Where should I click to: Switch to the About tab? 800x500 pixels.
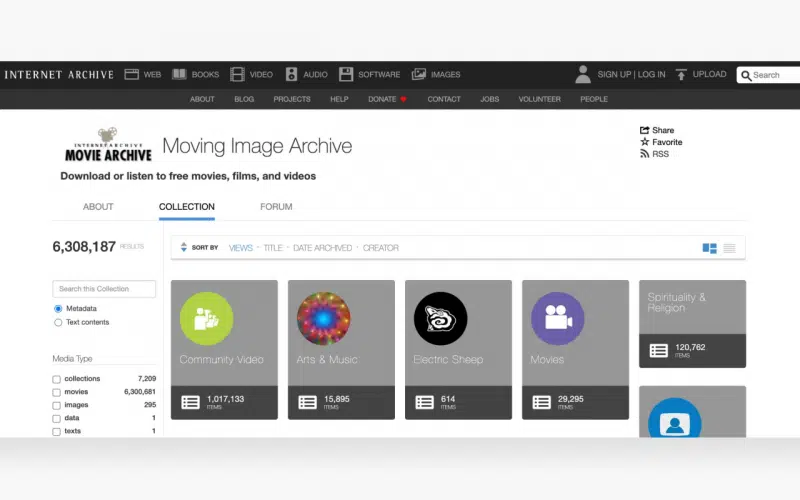click(x=98, y=207)
